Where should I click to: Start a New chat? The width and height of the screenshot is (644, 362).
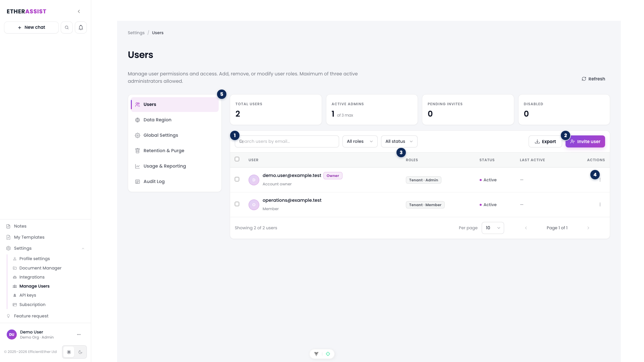(31, 27)
